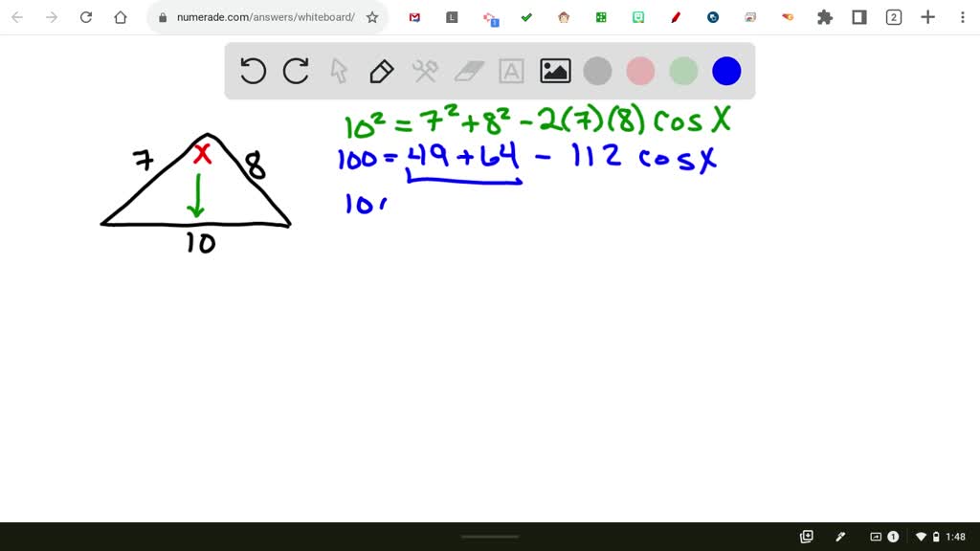
Task: Open the shapes/utilities tool
Action: (425, 71)
